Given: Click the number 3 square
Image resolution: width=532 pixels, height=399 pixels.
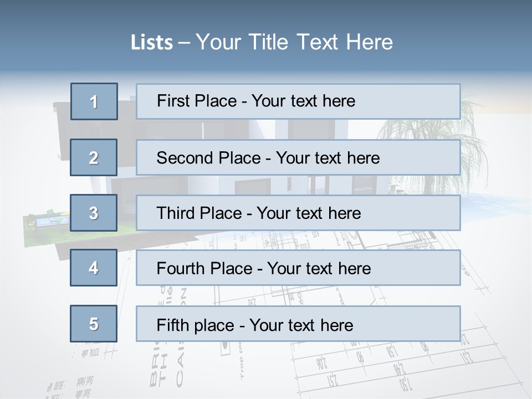Looking at the screenshot, I should tap(94, 213).
